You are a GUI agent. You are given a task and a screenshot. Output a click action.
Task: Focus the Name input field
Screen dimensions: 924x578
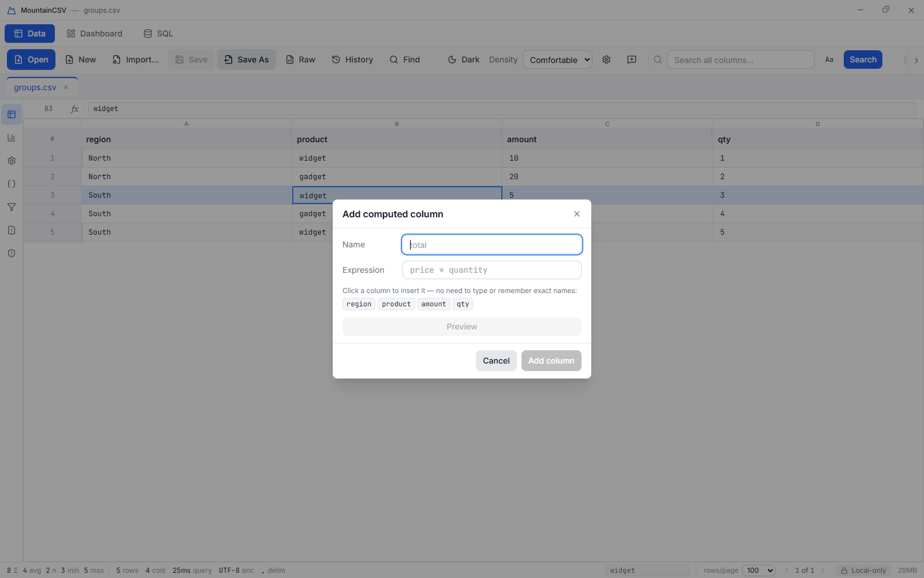coord(492,244)
